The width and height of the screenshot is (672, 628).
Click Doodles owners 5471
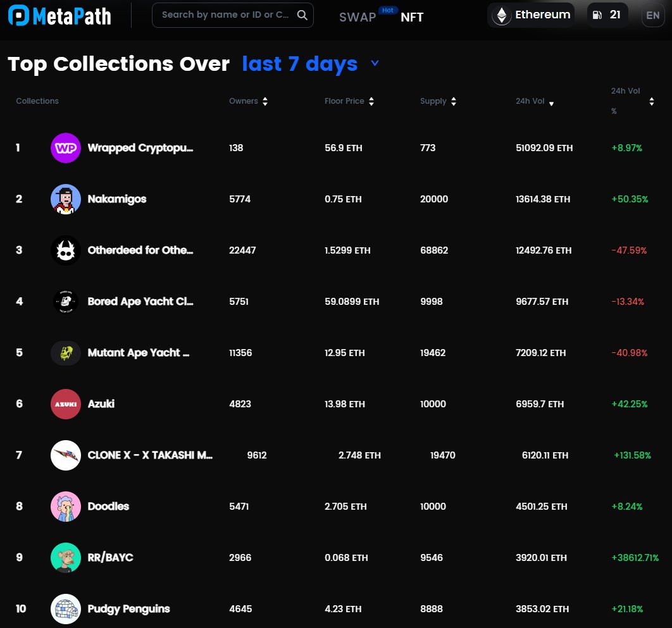(239, 507)
